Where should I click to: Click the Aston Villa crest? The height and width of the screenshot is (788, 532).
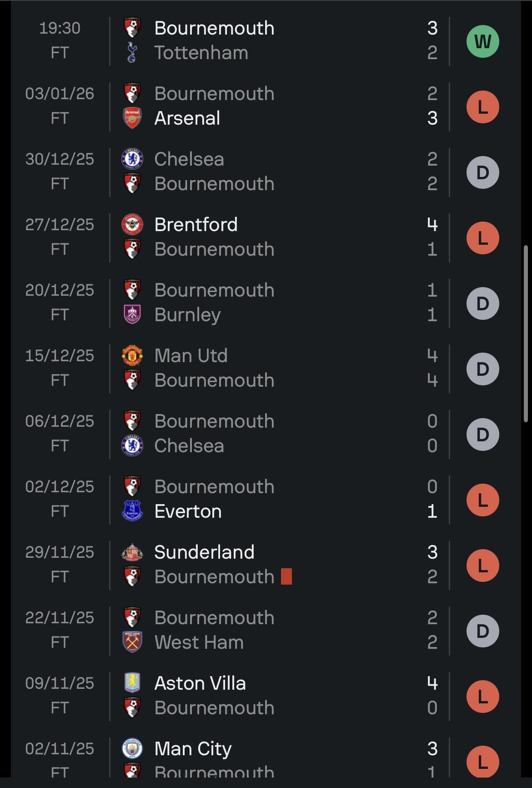click(x=132, y=683)
